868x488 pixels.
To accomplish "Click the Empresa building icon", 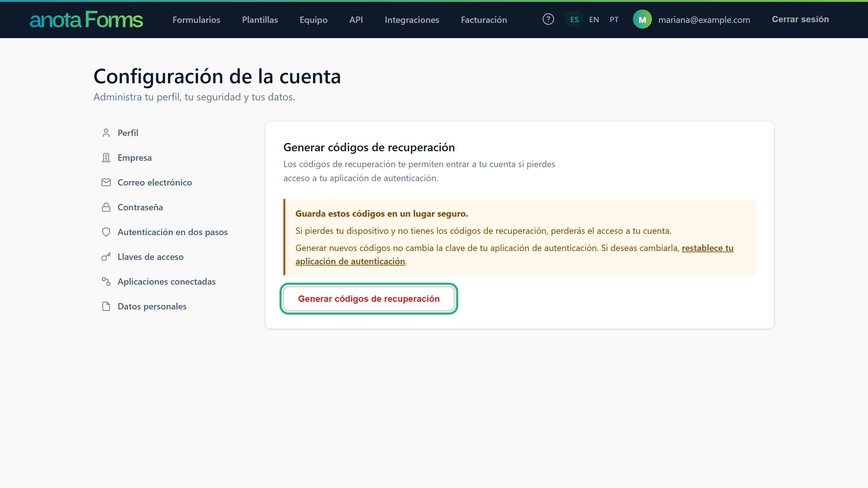I will (x=106, y=158).
